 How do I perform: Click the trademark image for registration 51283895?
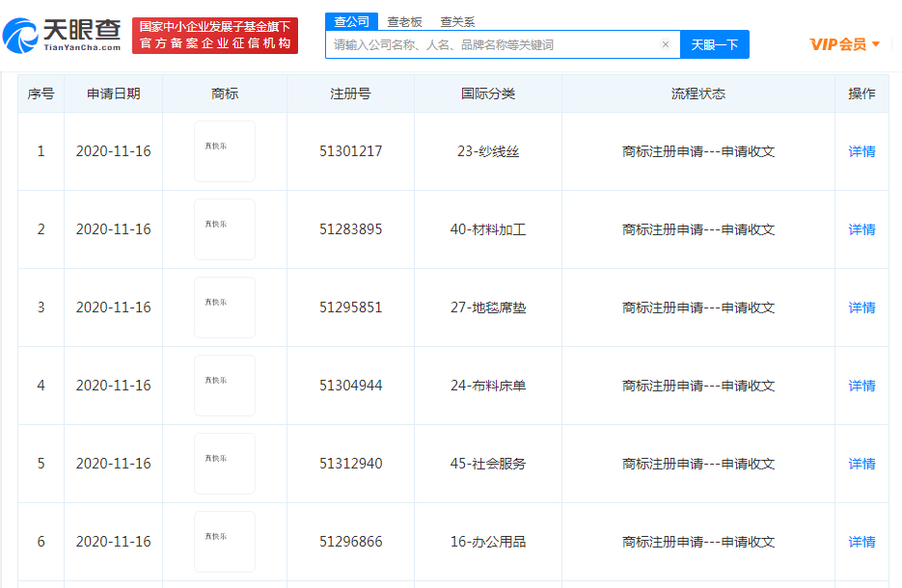[x=225, y=229]
